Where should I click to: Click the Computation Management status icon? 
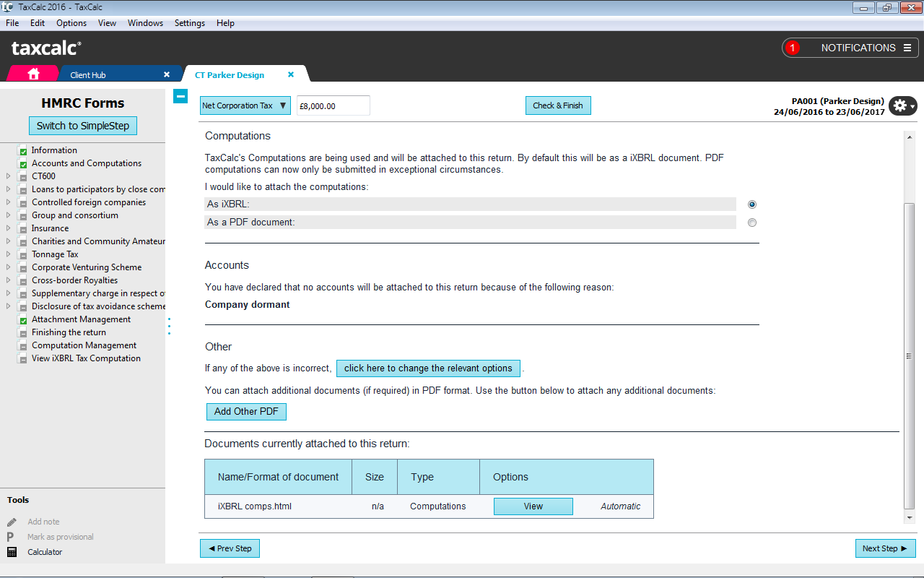(23, 346)
